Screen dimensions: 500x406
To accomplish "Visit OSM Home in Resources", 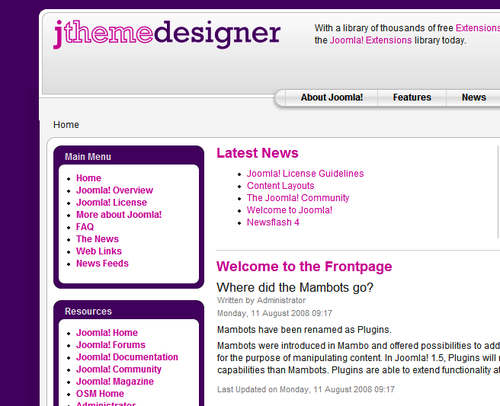I will tap(100, 394).
